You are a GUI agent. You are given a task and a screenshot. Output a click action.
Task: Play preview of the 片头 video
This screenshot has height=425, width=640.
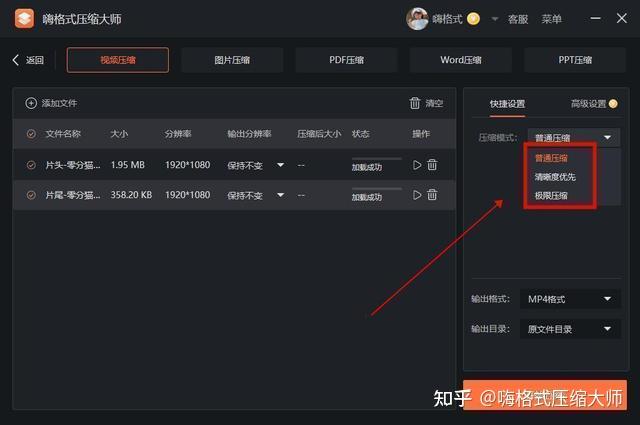(x=417, y=165)
